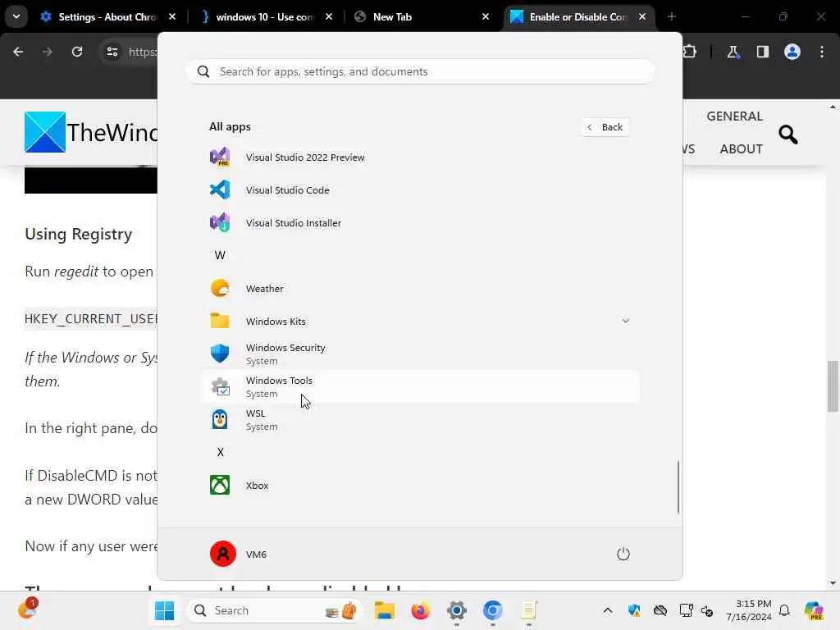Open Visual Studio 2022 Preview icon
840x630 pixels.
[x=220, y=157]
